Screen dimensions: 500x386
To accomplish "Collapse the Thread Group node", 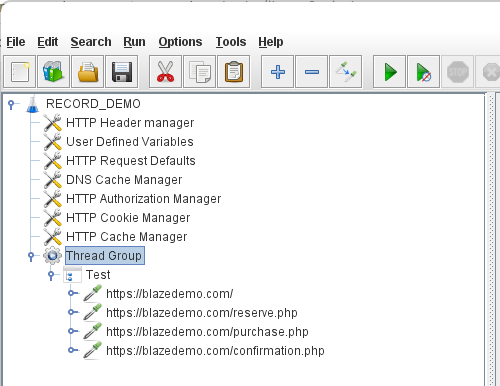I will coord(31,257).
